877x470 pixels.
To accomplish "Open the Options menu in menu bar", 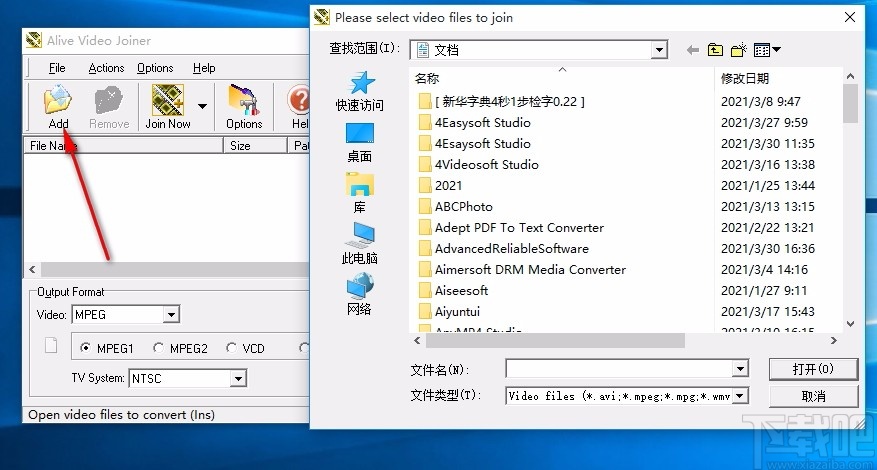I will pos(155,68).
